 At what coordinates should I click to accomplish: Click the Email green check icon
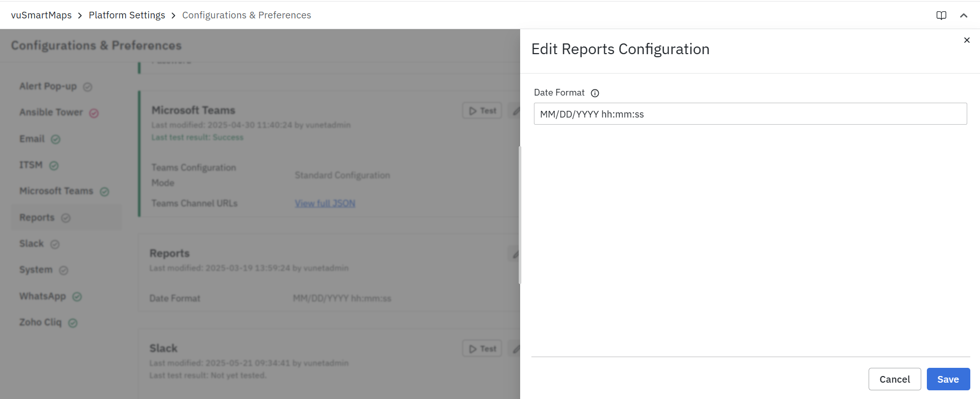pyautogui.click(x=56, y=139)
